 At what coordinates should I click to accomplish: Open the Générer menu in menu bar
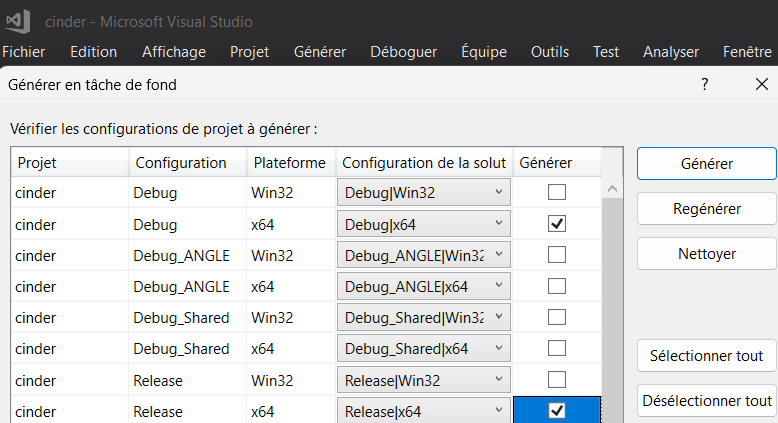(x=320, y=52)
